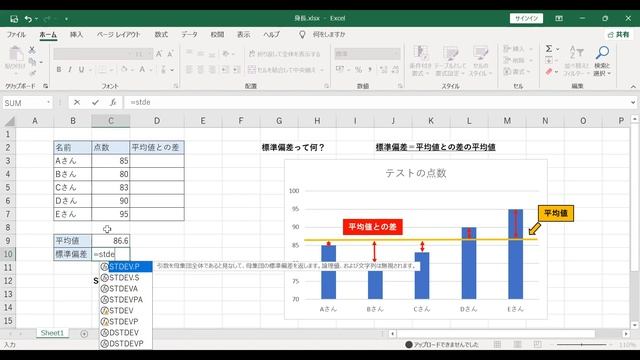Click the yellow 平均値 callout label
Viewport: 640px width, 360px height.
[x=556, y=213]
